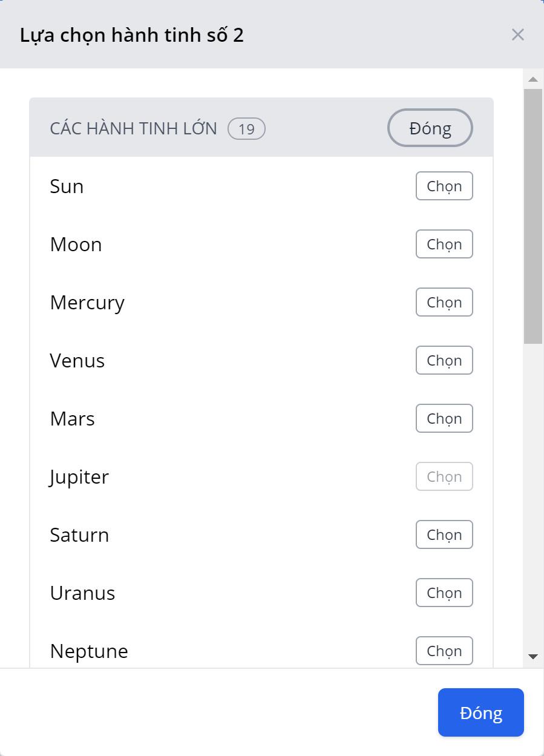Click the blue Đóng button at bottom

click(x=480, y=712)
